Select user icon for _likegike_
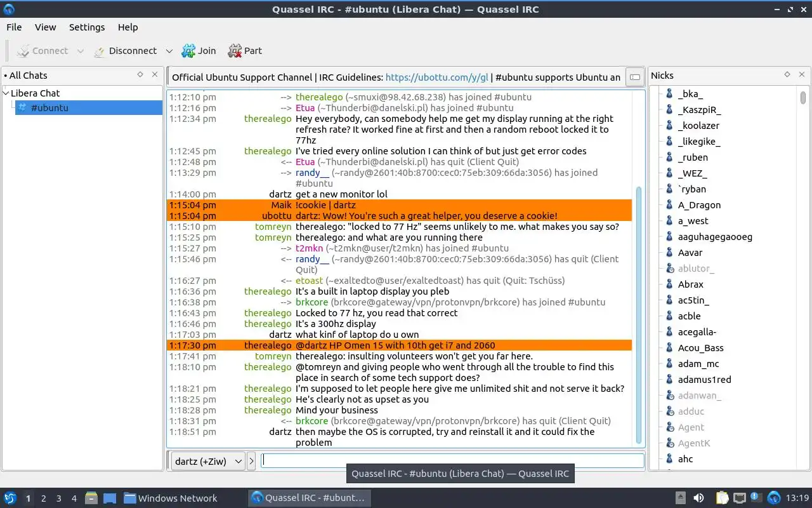This screenshot has width=812, height=508. pyautogui.click(x=669, y=142)
